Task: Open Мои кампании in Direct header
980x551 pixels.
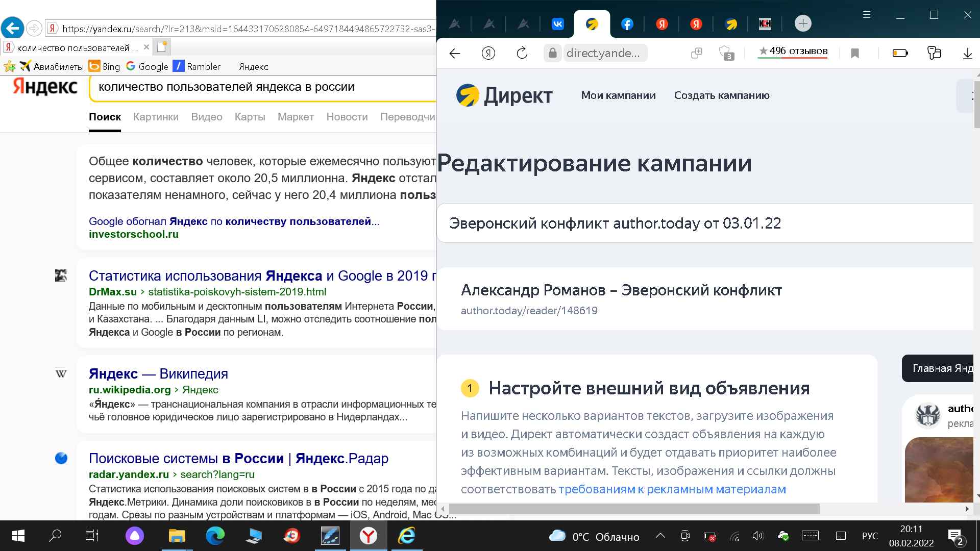Action: click(618, 95)
